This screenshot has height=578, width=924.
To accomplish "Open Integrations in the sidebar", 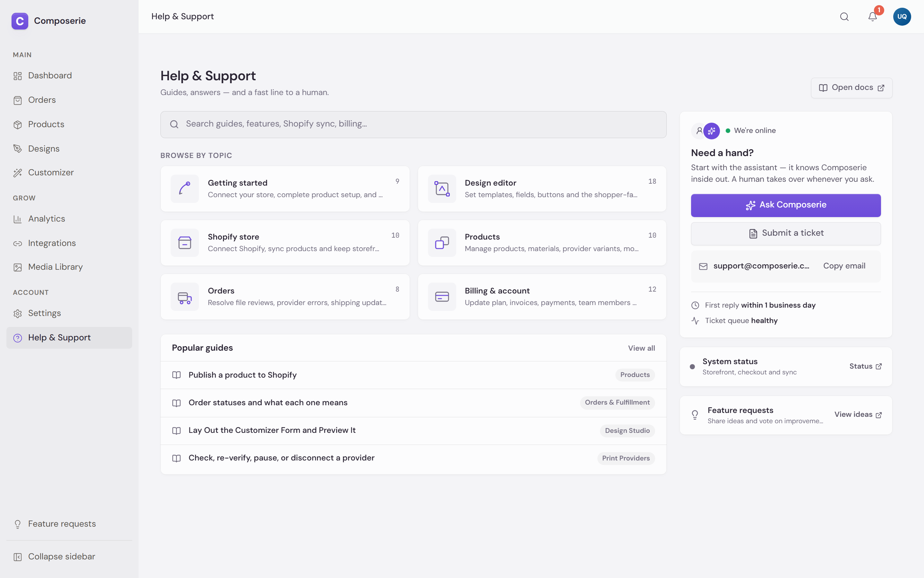I will coord(69,243).
